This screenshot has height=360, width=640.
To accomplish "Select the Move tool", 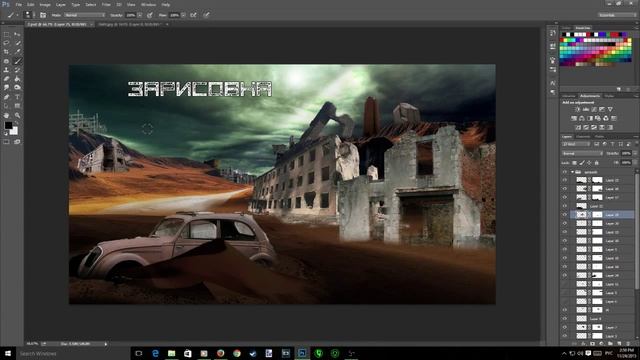I will [x=18, y=34].
